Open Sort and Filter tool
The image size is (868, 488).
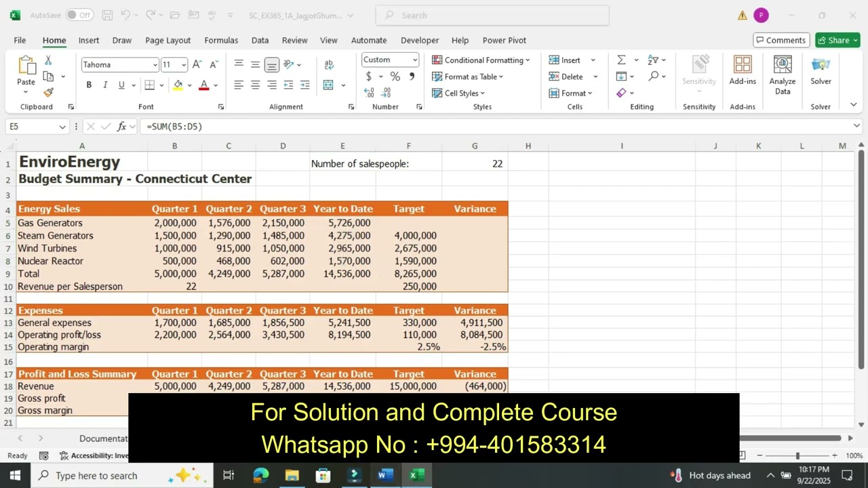click(x=653, y=60)
